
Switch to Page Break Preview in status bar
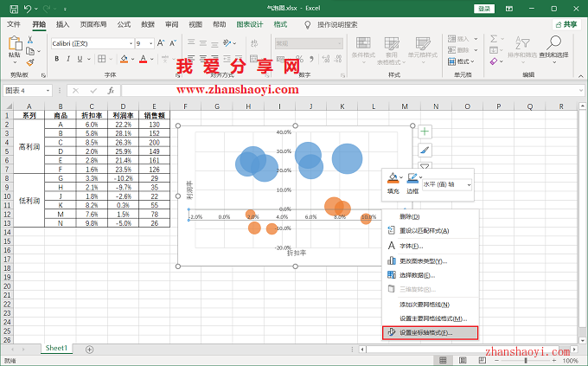coord(483,360)
